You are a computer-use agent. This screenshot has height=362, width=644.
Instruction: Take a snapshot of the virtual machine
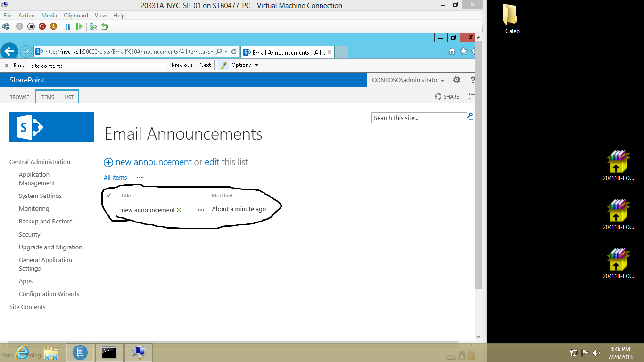coord(93,26)
